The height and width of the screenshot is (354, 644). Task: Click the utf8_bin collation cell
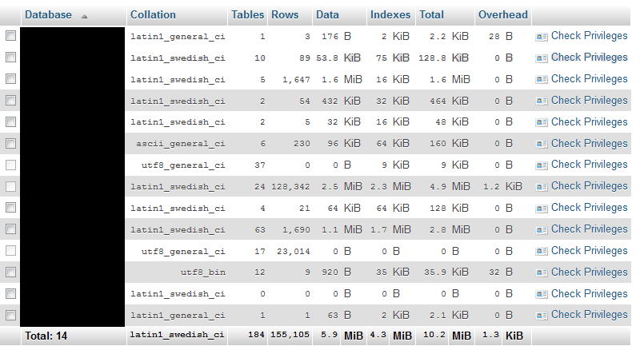(203, 272)
